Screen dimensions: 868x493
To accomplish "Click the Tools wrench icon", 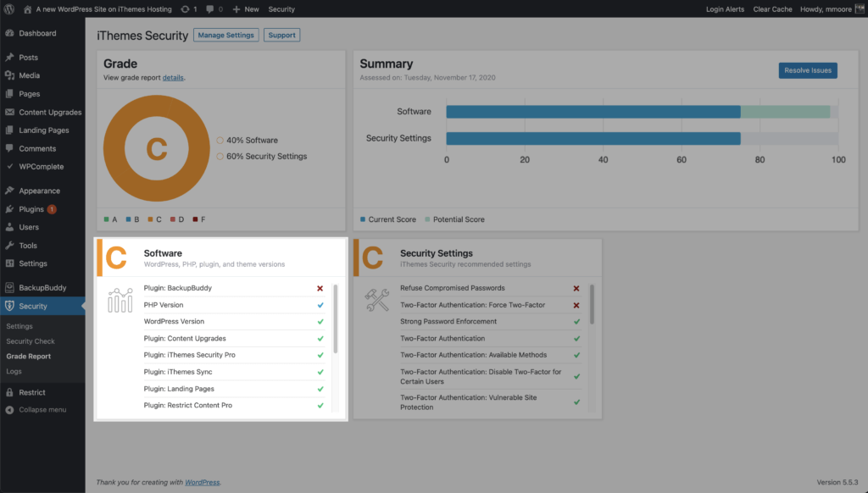I will coord(9,245).
